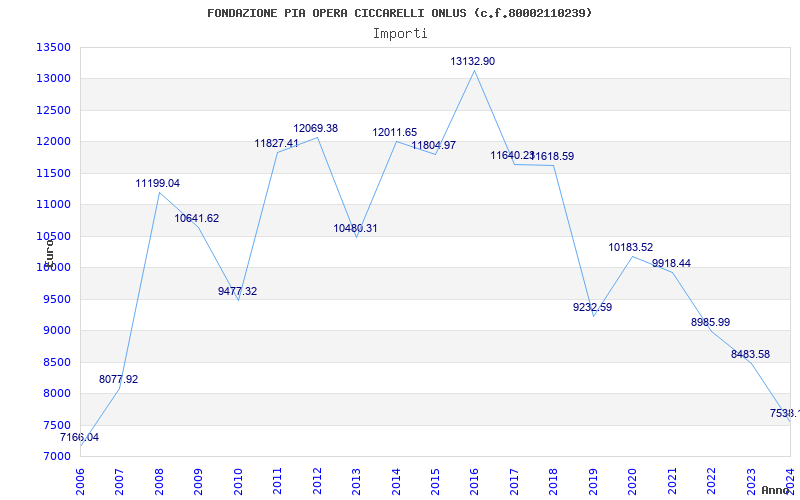Click the 2015 x-axis year label
Image resolution: width=800 pixels, height=500 pixels.
(435, 481)
